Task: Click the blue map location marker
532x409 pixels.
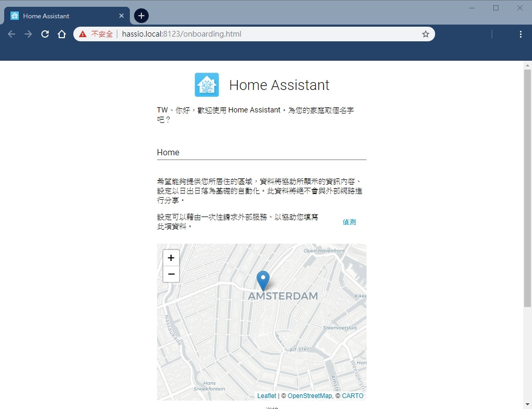Action: click(x=263, y=280)
